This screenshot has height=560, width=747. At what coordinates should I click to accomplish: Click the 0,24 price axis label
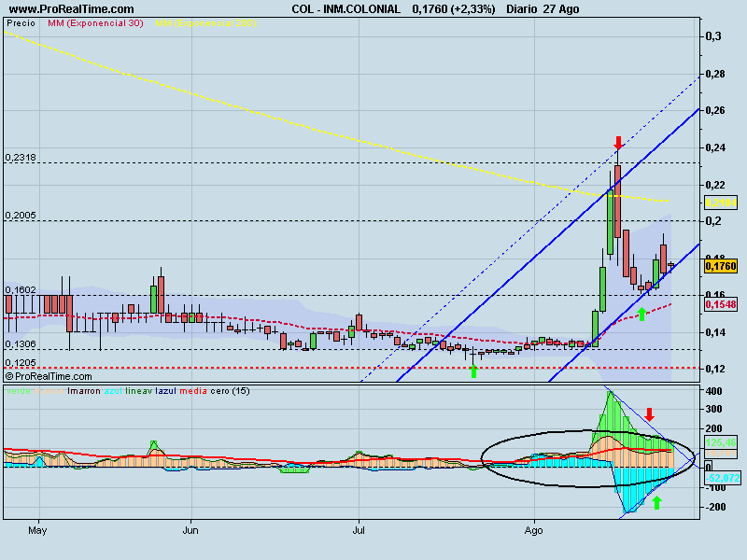coord(715,148)
